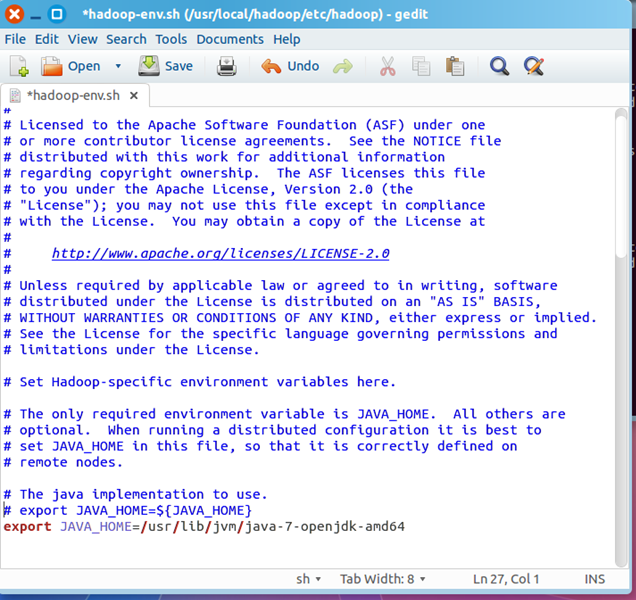Click the Copy icon in toolbar
This screenshot has height=600, width=636.
421,66
